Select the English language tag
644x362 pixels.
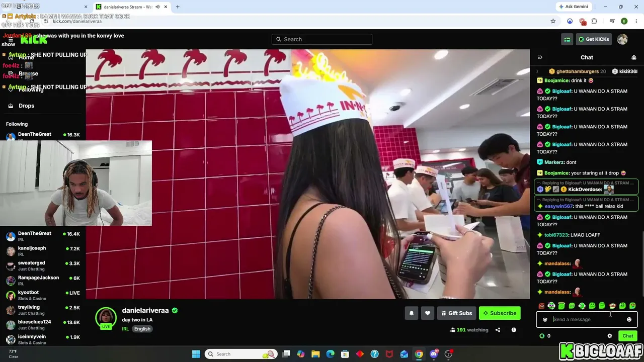142,329
